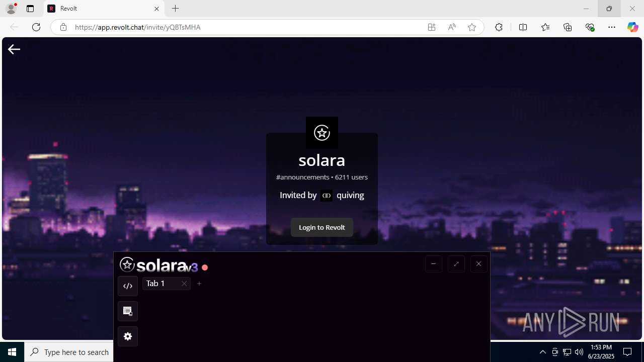The image size is (644, 362).
Task: Open Edge profile icon
Action: click(11, 9)
